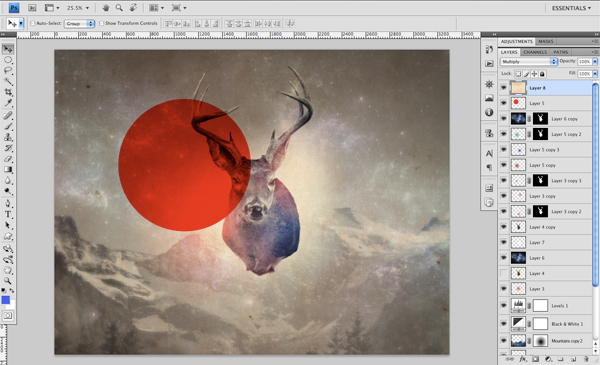Click the Hand tool in application bar
This screenshot has width=600, height=365.
tap(106, 8)
